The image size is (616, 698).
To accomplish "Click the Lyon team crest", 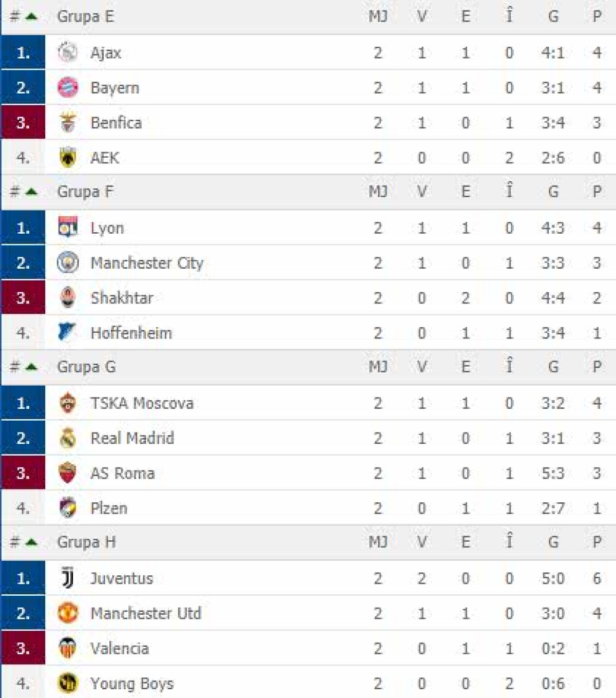I will point(68,228).
